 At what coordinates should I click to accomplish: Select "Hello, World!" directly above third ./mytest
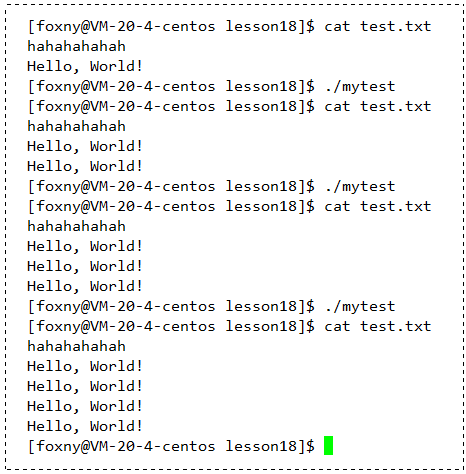[x=85, y=286]
